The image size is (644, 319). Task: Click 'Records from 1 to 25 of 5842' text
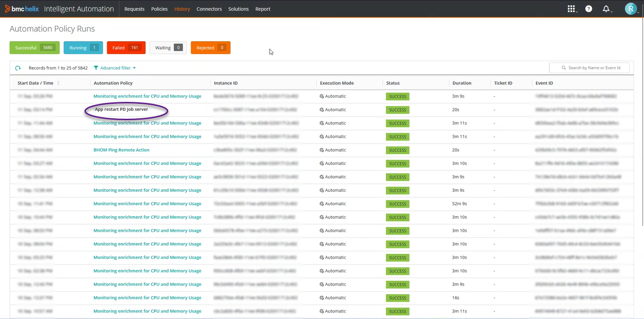[x=58, y=68]
